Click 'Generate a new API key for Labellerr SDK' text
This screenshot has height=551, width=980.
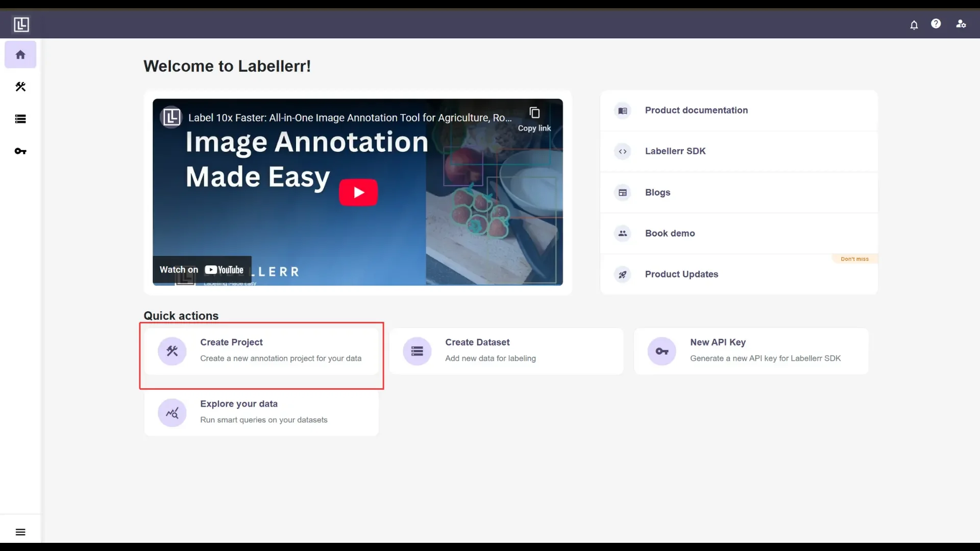point(765,358)
